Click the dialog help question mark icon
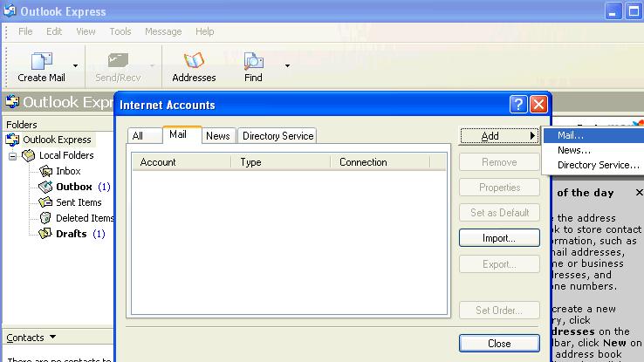The image size is (644, 362). pyautogui.click(x=518, y=105)
